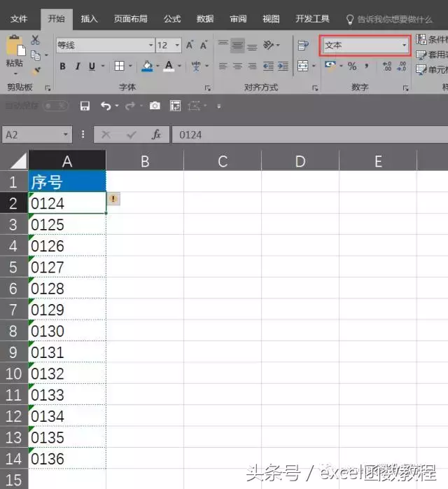
Task: Save the workbook via quick access
Action: (85, 106)
